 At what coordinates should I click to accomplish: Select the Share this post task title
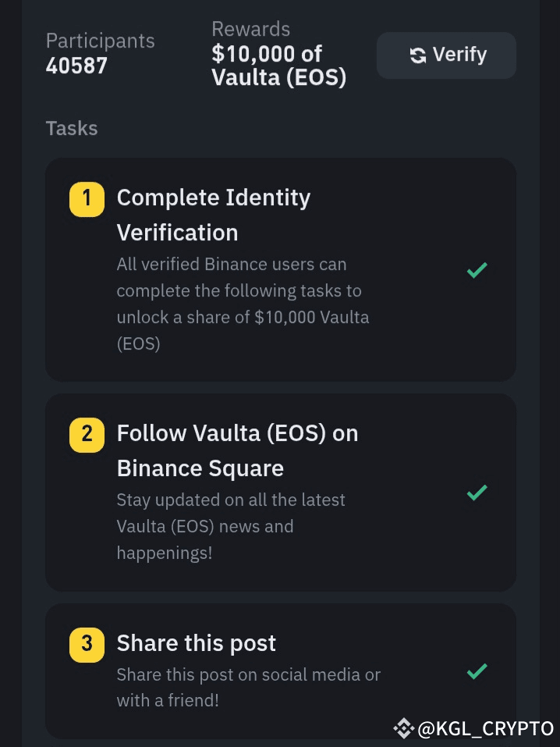[x=197, y=643]
